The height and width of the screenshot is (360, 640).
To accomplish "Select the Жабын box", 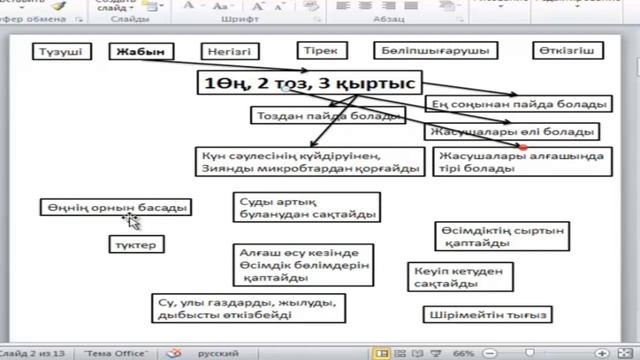I will click(x=141, y=51).
